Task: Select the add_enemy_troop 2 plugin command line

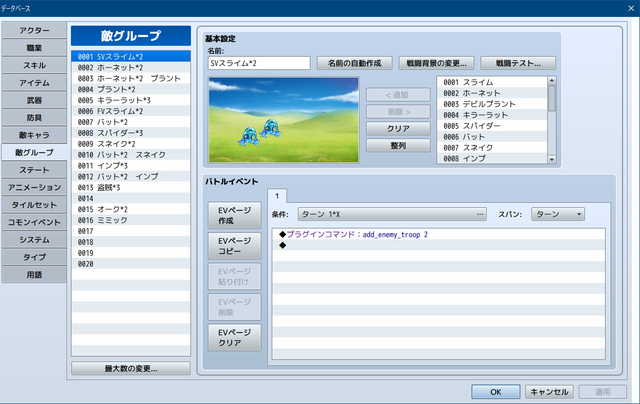Action: pos(439,234)
